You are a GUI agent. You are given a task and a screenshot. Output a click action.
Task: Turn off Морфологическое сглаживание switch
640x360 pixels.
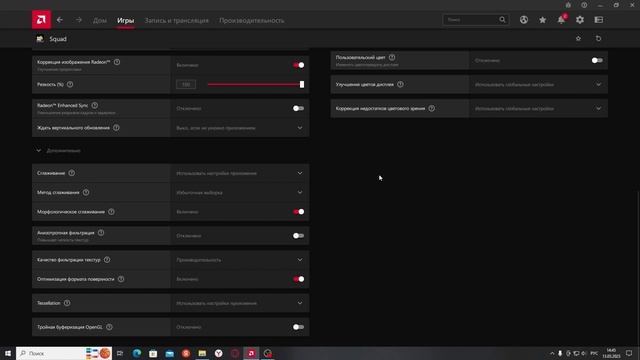tap(298, 211)
